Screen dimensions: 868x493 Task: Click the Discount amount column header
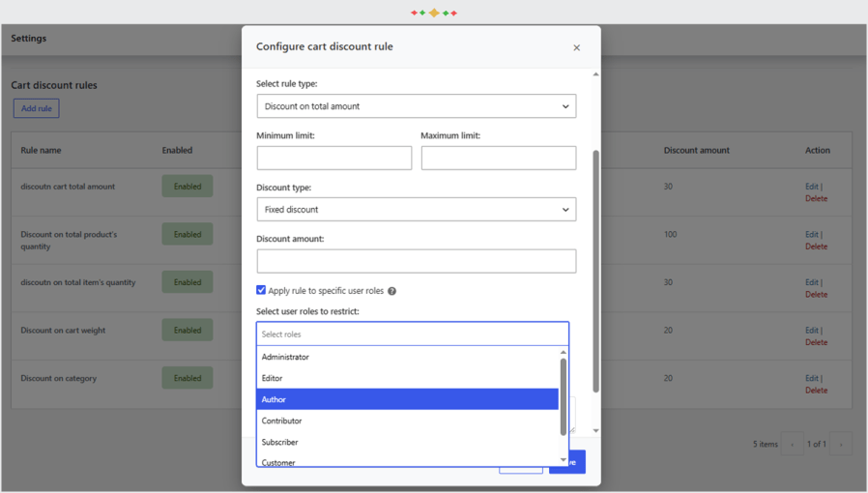(696, 151)
